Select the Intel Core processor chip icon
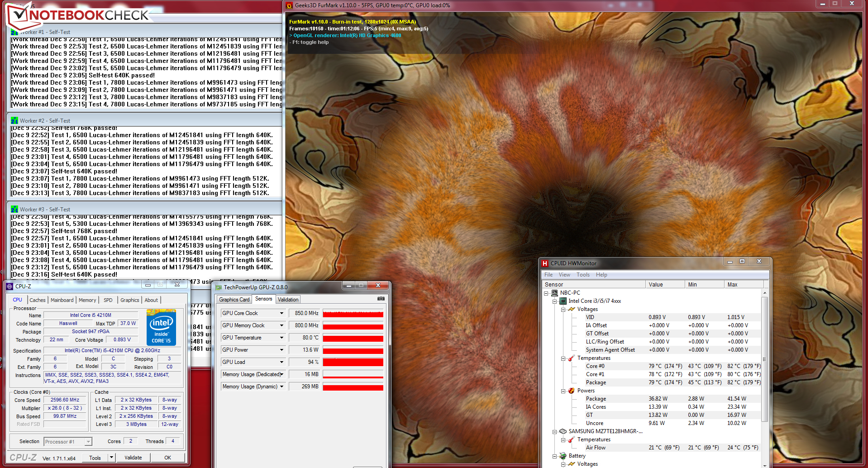 [563, 301]
